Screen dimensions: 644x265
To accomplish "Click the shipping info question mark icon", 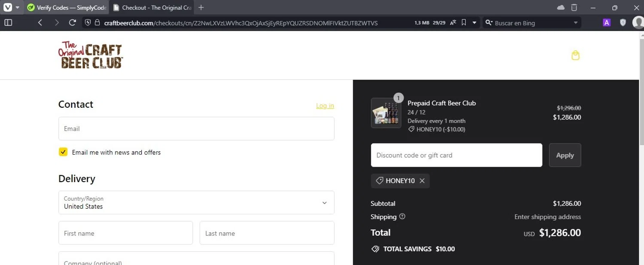I will point(402,216).
